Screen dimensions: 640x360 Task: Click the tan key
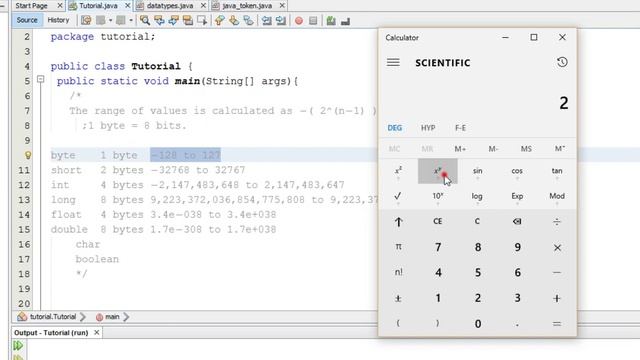(557, 171)
